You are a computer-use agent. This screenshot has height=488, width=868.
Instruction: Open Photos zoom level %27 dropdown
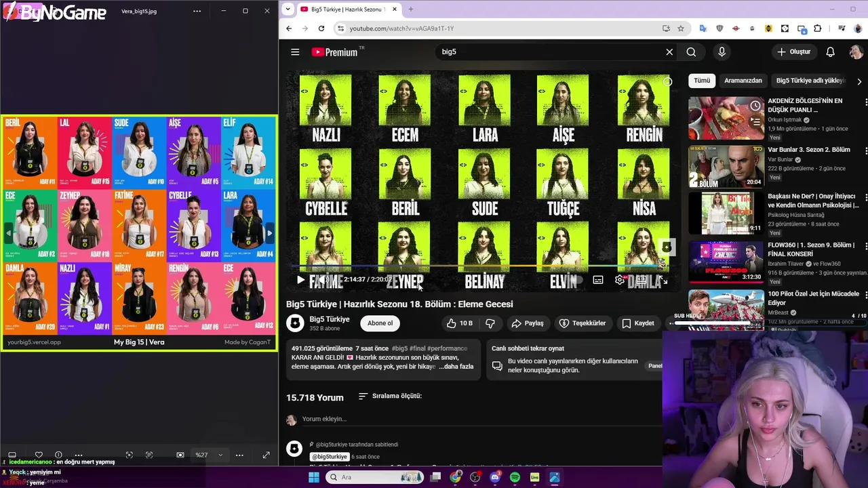coord(209,455)
